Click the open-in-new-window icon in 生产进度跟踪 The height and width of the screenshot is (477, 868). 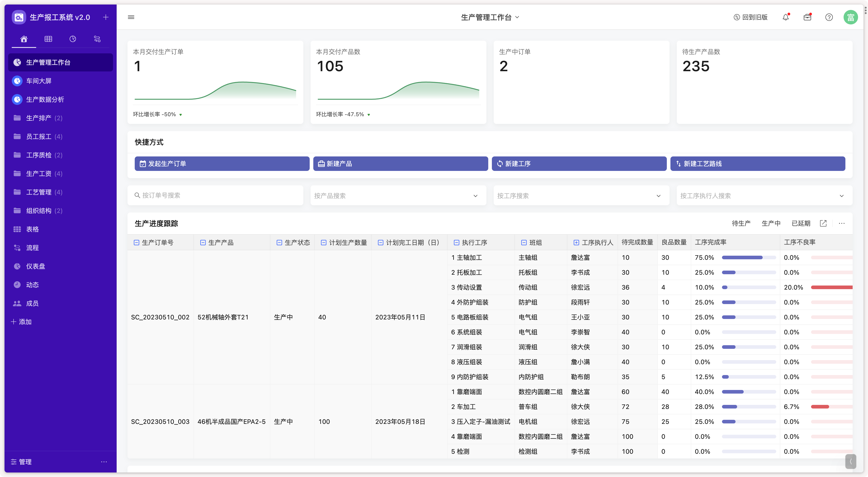[x=823, y=223]
